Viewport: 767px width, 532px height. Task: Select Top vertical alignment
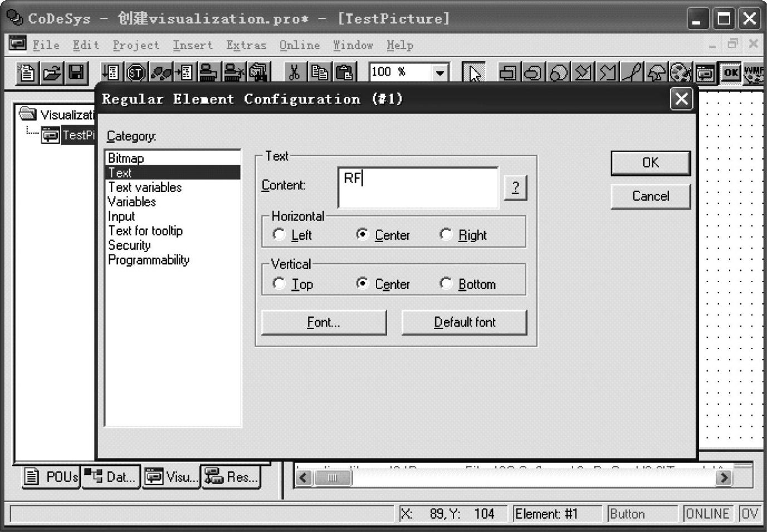click(x=279, y=283)
